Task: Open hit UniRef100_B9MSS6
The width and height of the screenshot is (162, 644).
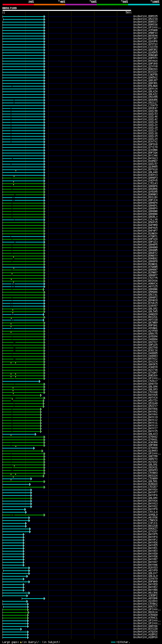Action: click(x=145, y=25)
